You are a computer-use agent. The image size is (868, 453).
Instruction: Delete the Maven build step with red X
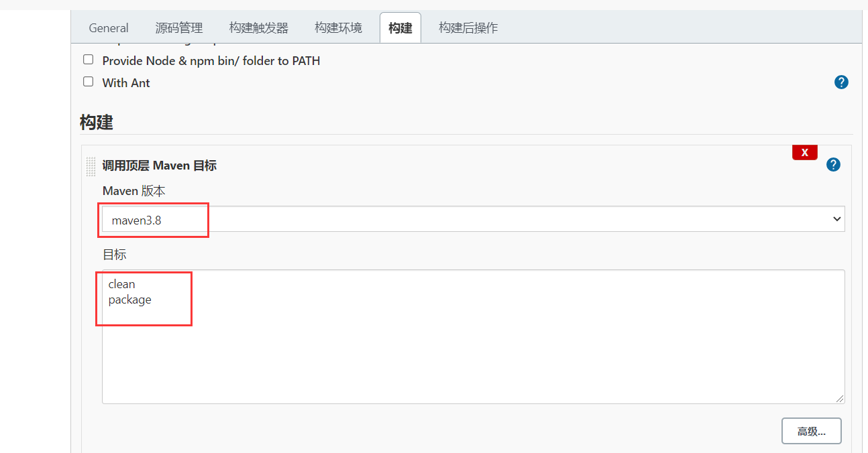805,153
